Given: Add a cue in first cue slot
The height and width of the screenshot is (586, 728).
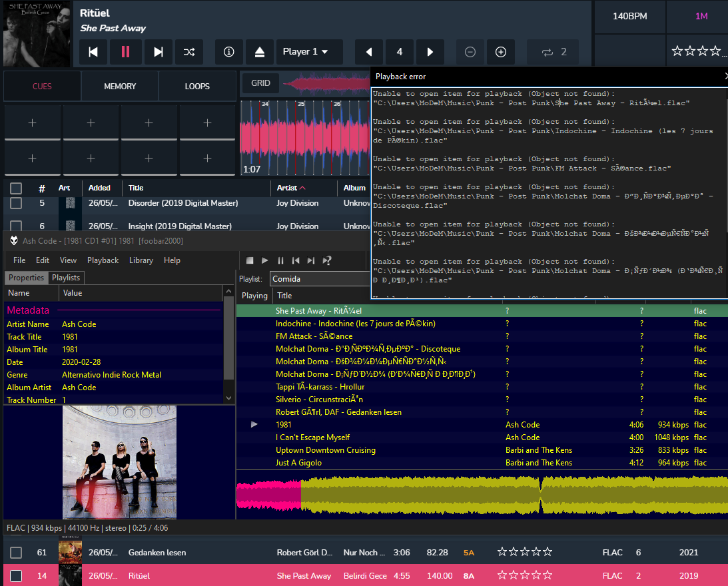Looking at the screenshot, I should [33, 123].
